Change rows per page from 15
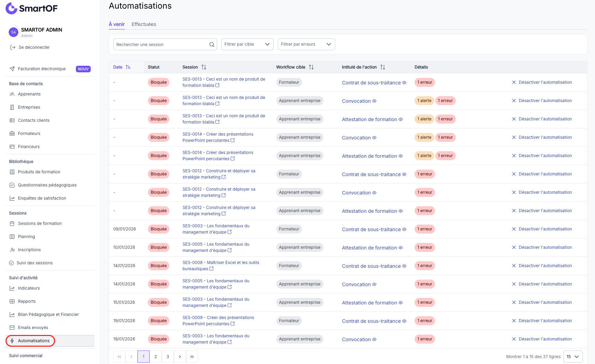 (x=573, y=357)
